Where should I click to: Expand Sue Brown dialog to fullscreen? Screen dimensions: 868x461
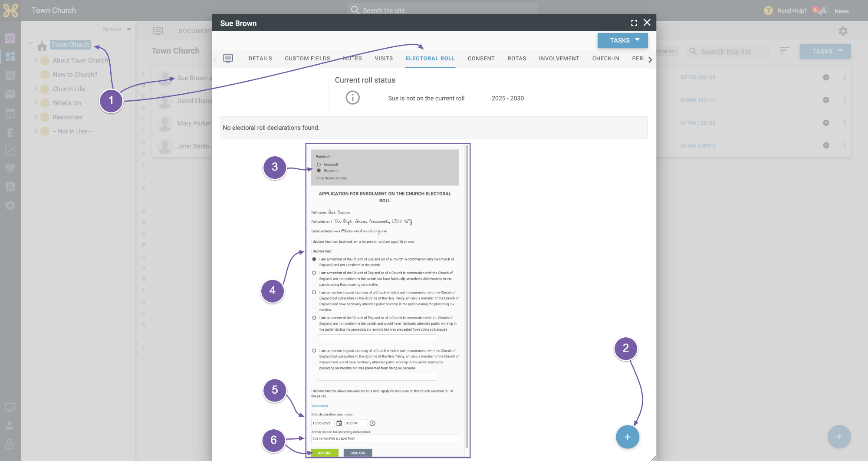634,23
